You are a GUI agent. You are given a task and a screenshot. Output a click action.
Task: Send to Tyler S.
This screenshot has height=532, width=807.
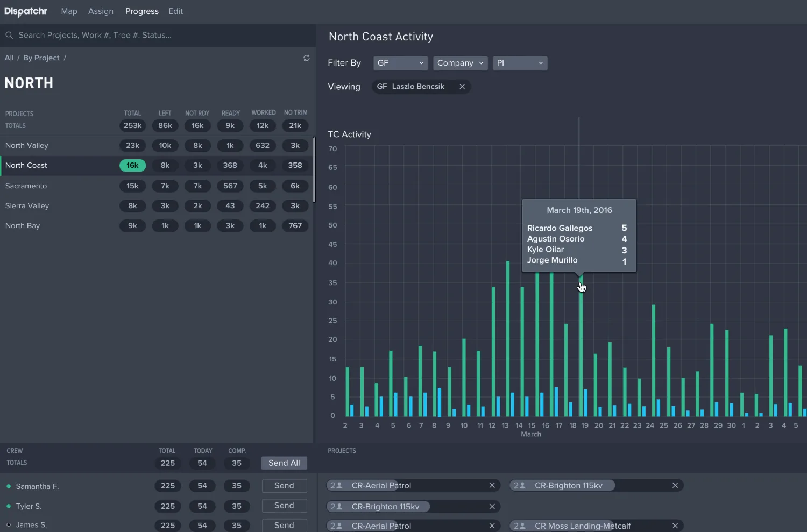(x=284, y=506)
